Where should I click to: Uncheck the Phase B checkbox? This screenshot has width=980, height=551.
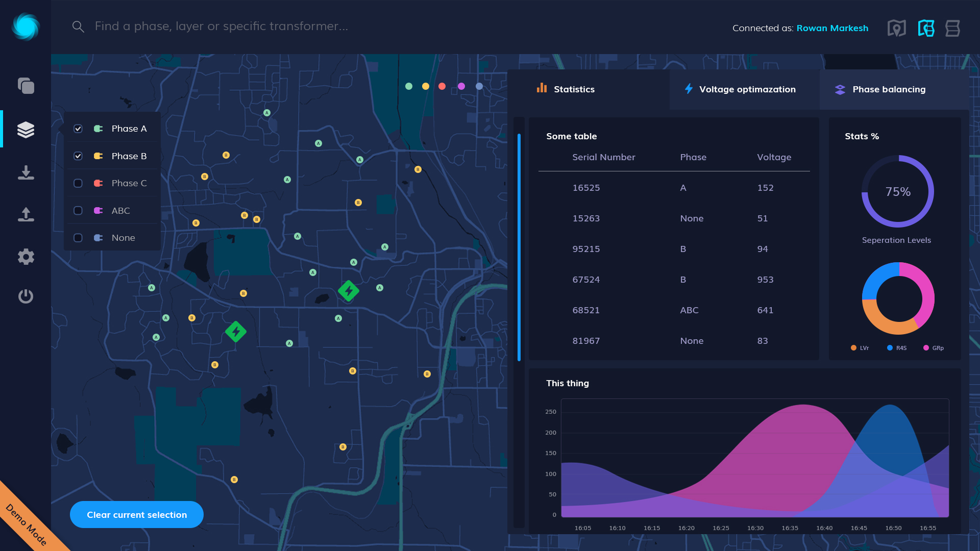[78, 156]
